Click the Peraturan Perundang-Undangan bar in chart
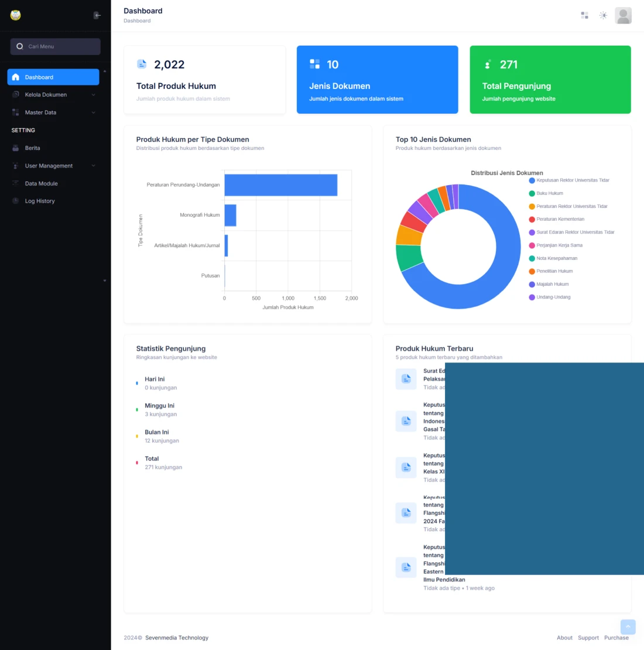644x650 pixels. [280, 185]
